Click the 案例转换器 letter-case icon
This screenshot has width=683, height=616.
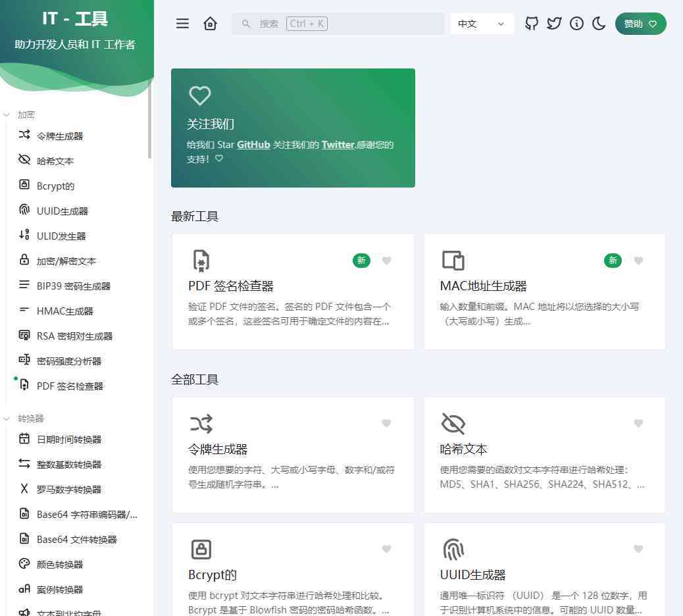[x=24, y=588]
